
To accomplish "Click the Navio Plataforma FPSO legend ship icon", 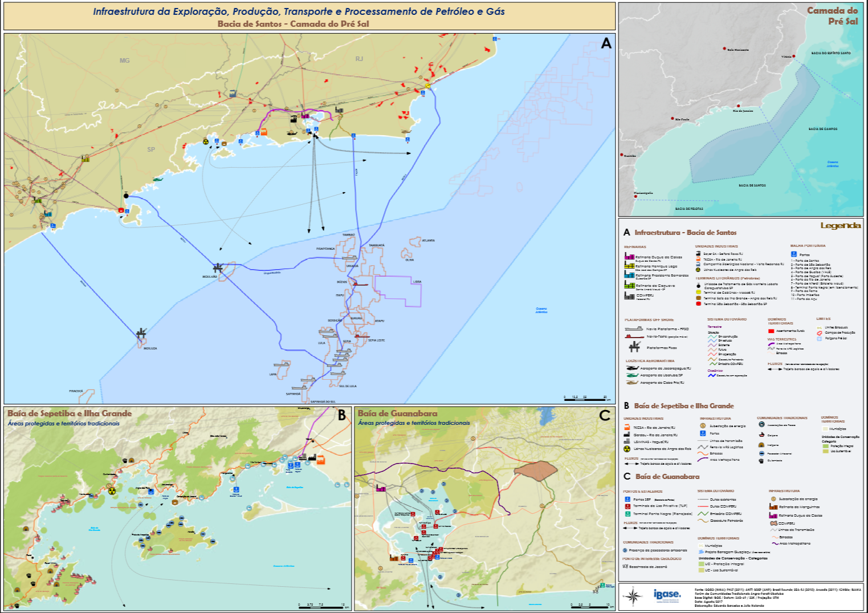I will click(x=634, y=329).
